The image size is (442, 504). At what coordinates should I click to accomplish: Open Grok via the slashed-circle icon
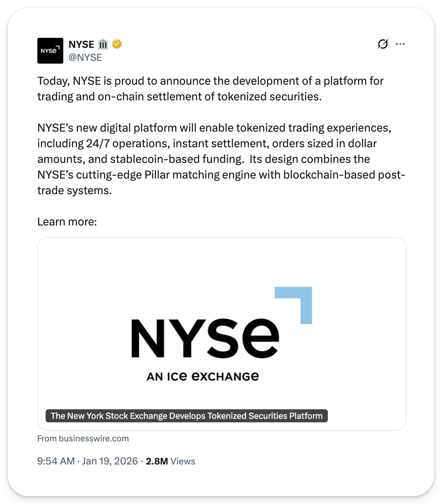click(x=383, y=44)
